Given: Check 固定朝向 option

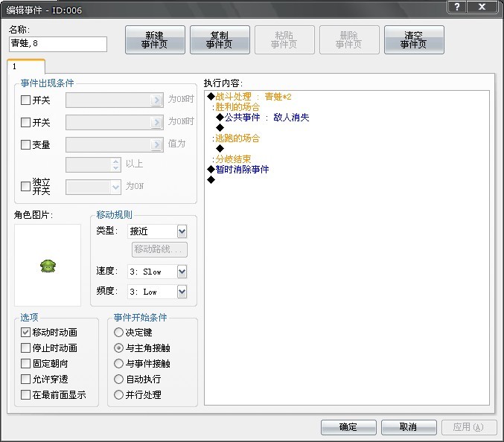Looking at the screenshot, I should (x=25, y=363).
